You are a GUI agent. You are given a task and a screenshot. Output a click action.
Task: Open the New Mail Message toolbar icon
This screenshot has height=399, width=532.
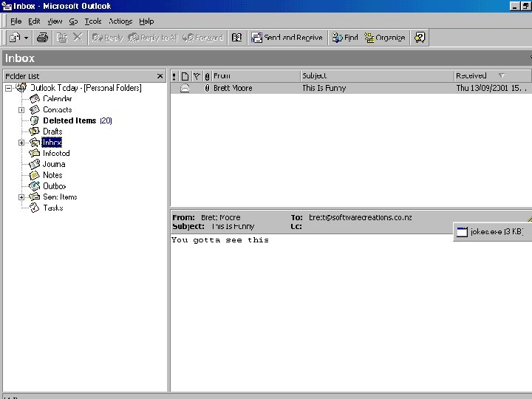coord(15,38)
